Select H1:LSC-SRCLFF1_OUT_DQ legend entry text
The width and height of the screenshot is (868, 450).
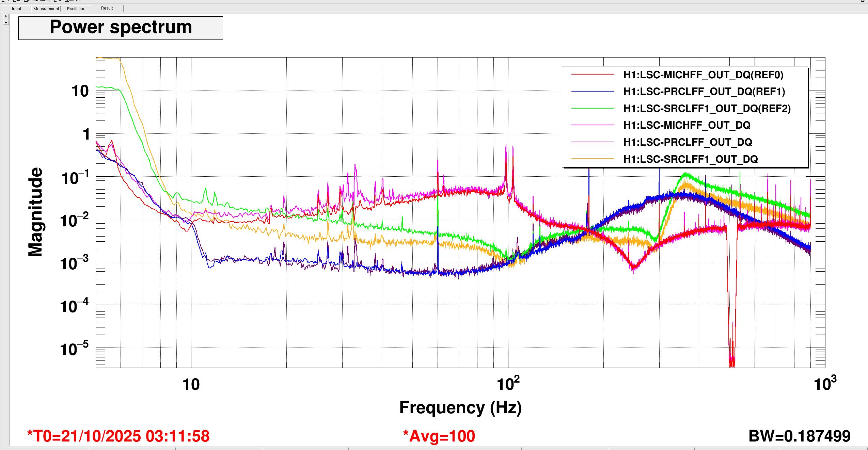pos(690,159)
